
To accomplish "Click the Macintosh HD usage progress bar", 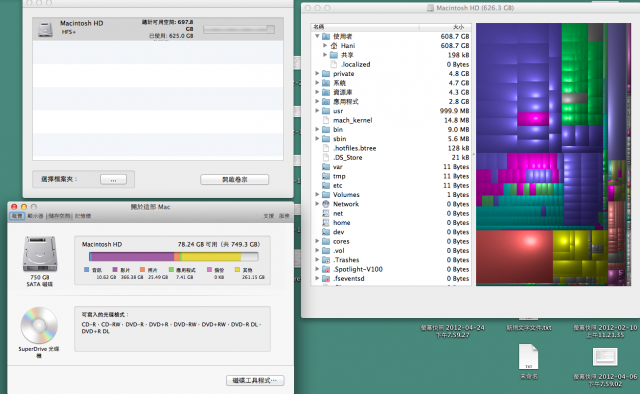I will [239, 29].
